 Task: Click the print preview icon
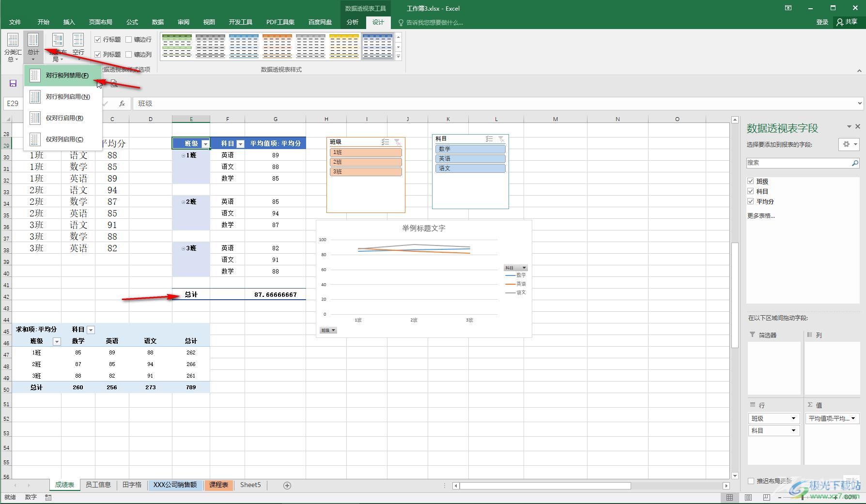pos(114,83)
